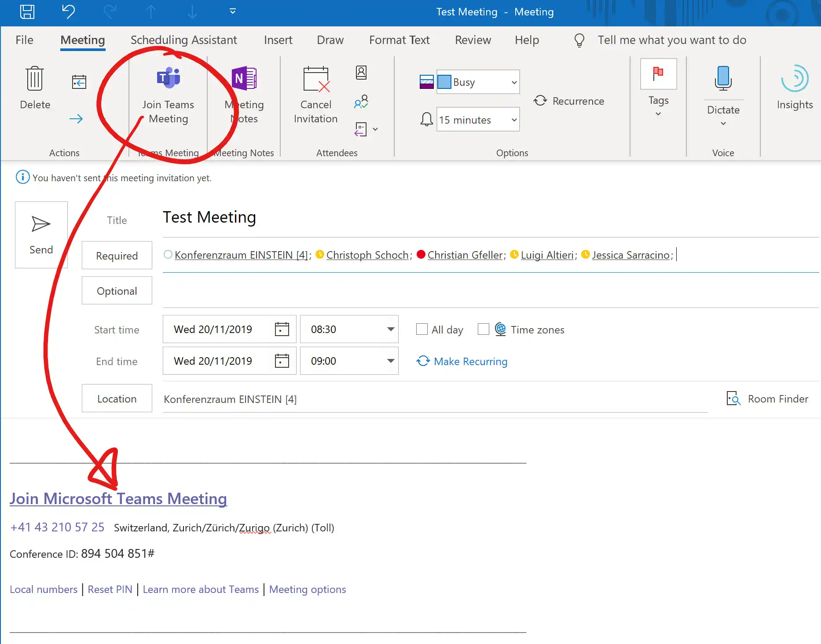
Task: Click the Optional attendees button
Action: pos(117,291)
